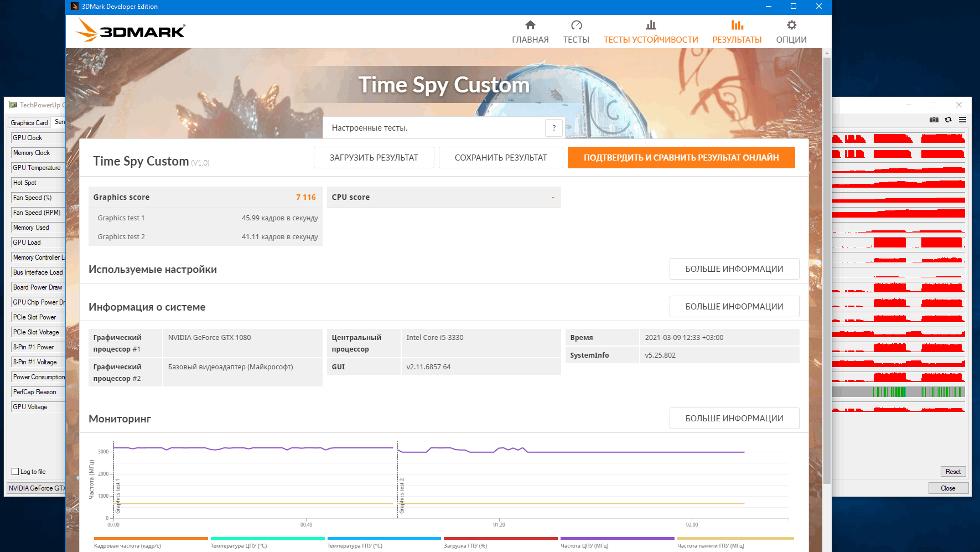Switch to РЕЗУЛЬТАТЫ tab
The width and height of the screenshot is (980, 552).
click(737, 32)
